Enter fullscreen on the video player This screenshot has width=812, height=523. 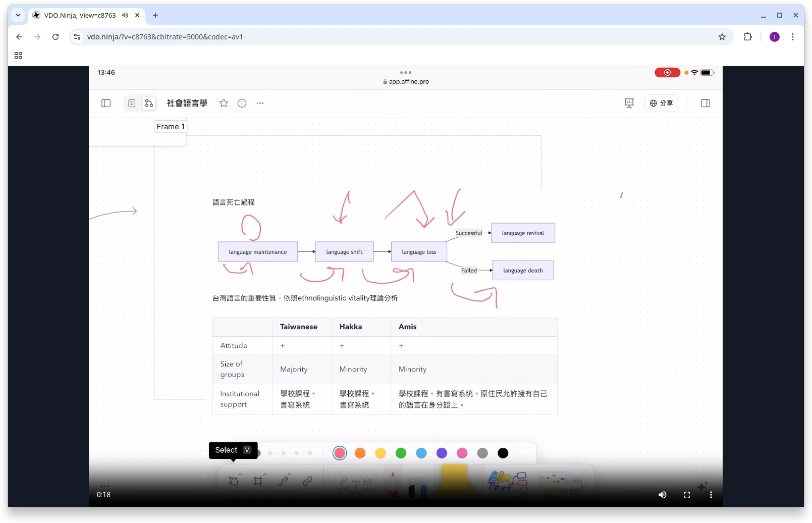coord(687,495)
